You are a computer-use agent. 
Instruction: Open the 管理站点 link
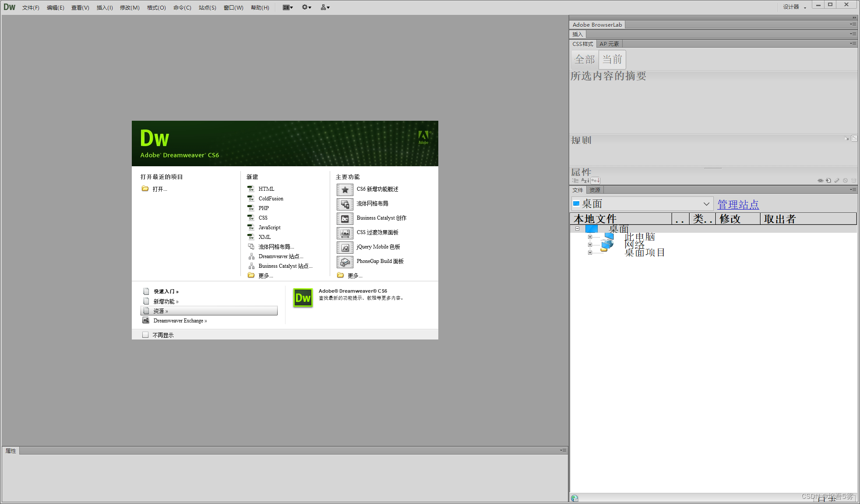738,204
